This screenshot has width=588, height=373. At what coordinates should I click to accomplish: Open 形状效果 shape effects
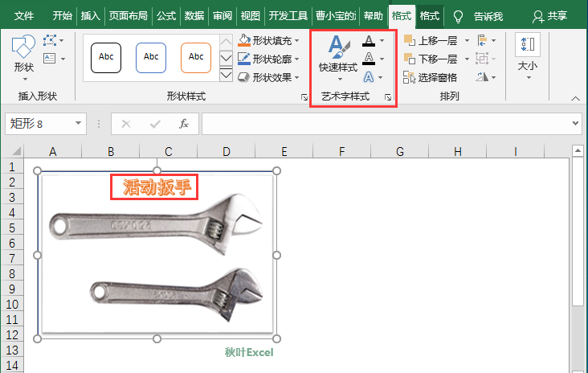[x=268, y=77]
